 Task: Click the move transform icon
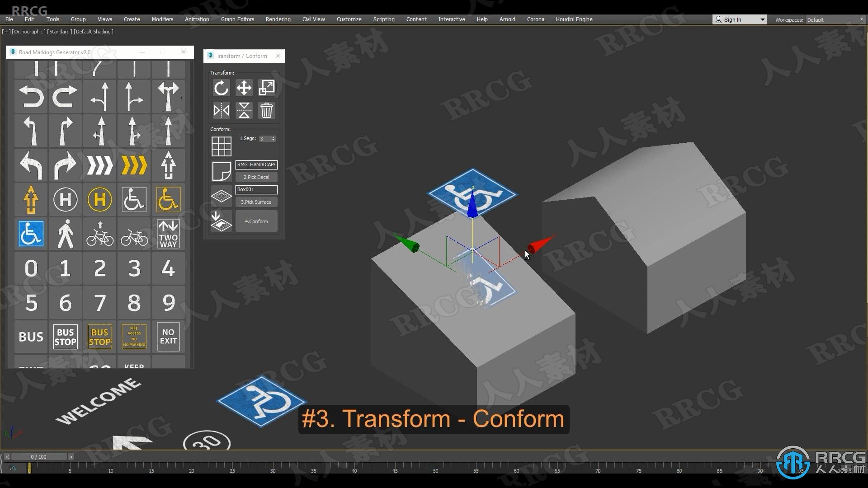pyautogui.click(x=244, y=88)
